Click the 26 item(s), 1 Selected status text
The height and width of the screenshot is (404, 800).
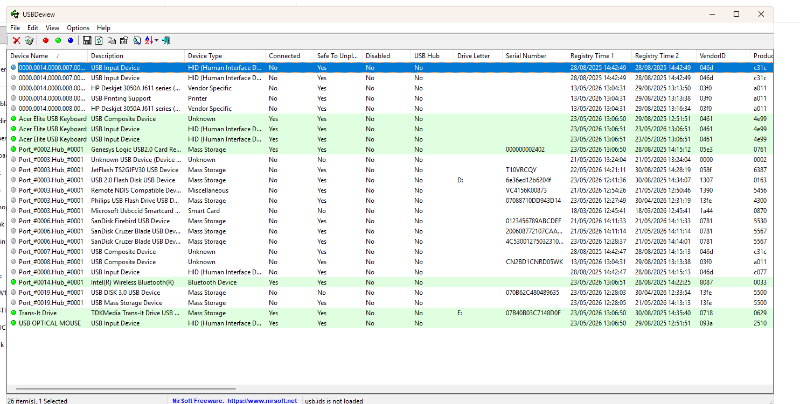[x=37, y=401]
